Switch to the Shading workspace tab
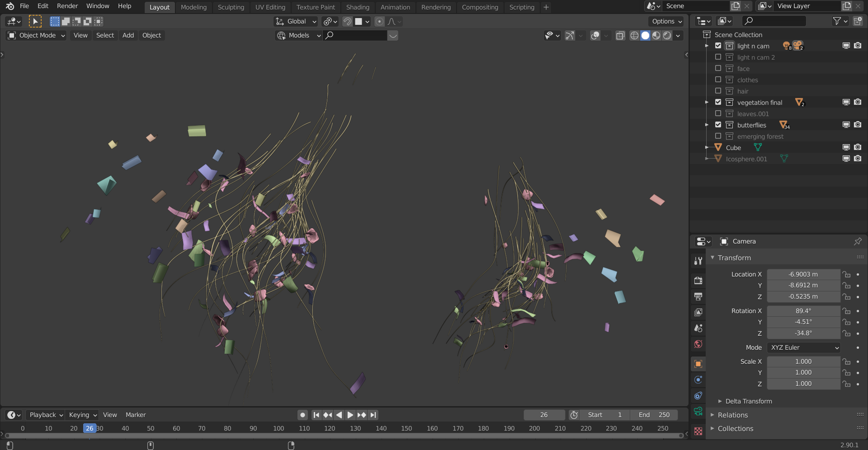868x450 pixels. (x=358, y=7)
